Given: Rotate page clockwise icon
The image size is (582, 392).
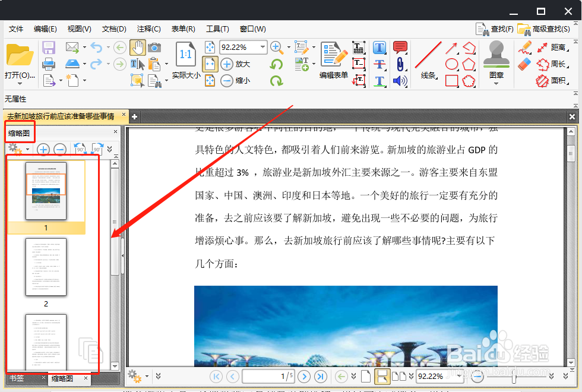Looking at the screenshot, I should click(x=276, y=81).
